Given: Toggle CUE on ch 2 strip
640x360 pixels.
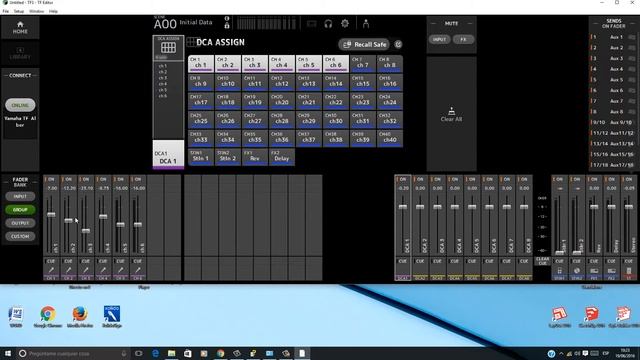Looking at the screenshot, I should [68, 261].
